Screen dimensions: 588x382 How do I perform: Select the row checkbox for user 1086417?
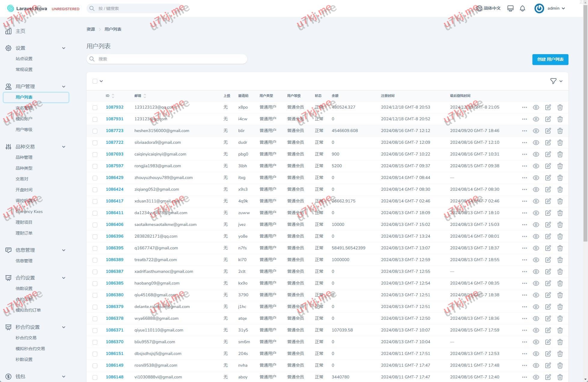pyautogui.click(x=95, y=201)
